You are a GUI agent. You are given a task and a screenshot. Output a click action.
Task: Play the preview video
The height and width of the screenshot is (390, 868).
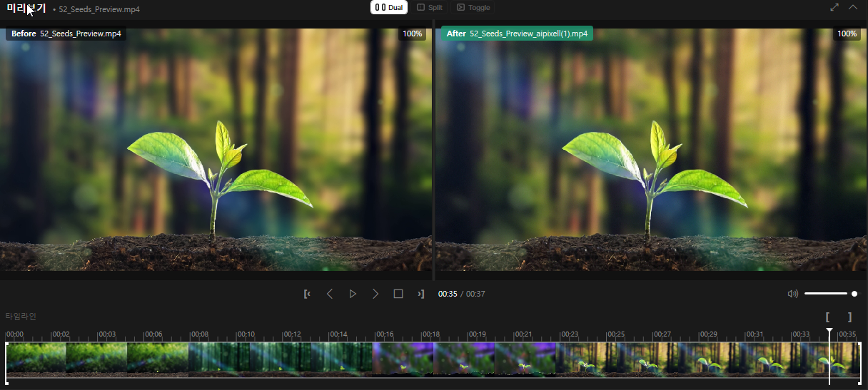[353, 294]
